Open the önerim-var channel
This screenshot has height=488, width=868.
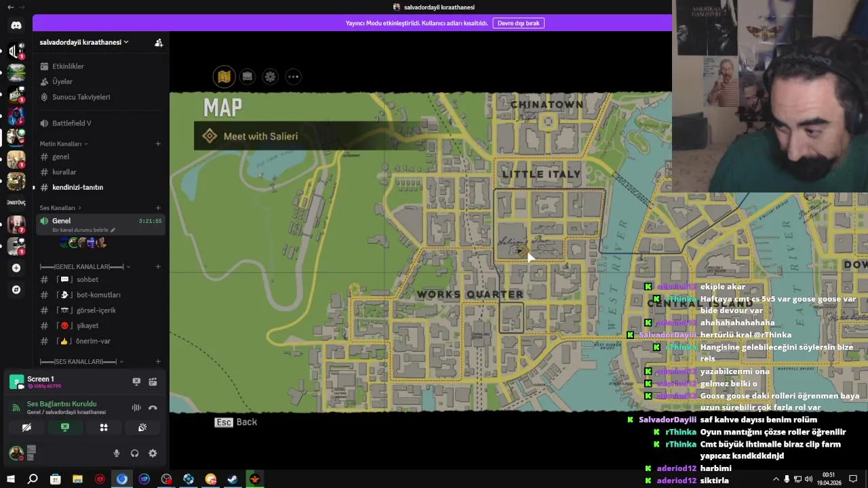click(x=100, y=341)
